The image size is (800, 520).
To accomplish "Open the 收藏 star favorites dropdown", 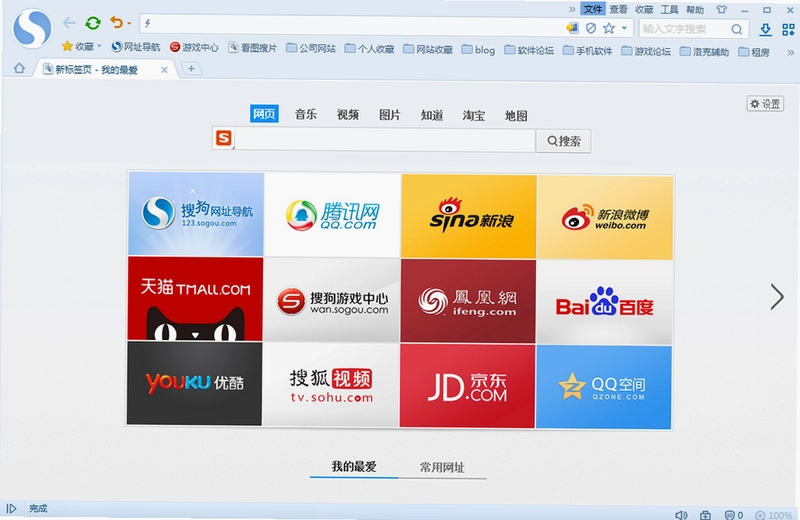I will pos(82,46).
